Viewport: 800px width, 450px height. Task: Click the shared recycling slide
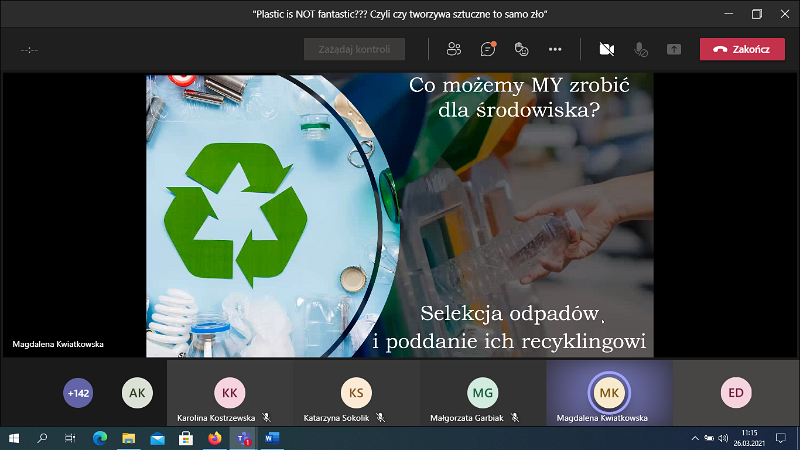[399, 216]
